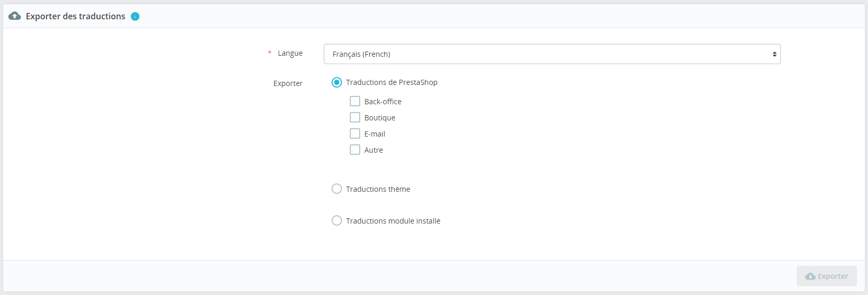This screenshot has height=295, width=868.
Task: Click the 'Français (French)' selected value
Action: [361, 54]
